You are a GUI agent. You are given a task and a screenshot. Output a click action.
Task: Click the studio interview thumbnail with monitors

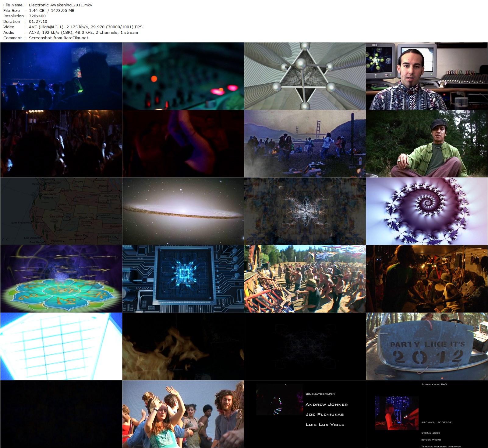click(426, 76)
